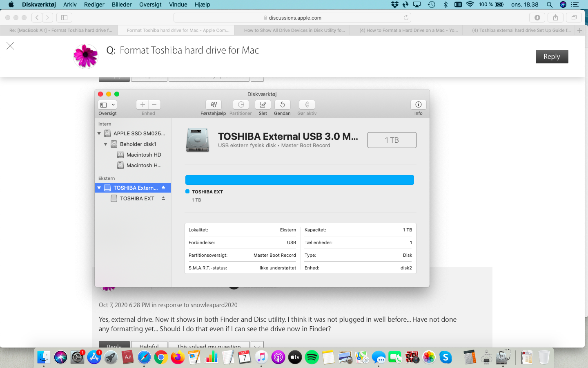Go forward in Safari history
Screen dimensions: 588x368
pyautogui.click(x=48, y=18)
